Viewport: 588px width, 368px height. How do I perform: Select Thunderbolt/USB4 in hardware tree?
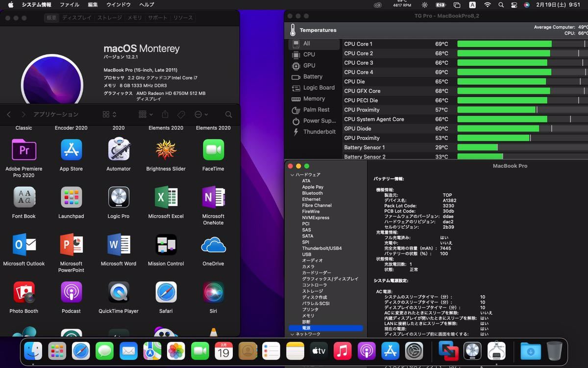[x=322, y=248]
